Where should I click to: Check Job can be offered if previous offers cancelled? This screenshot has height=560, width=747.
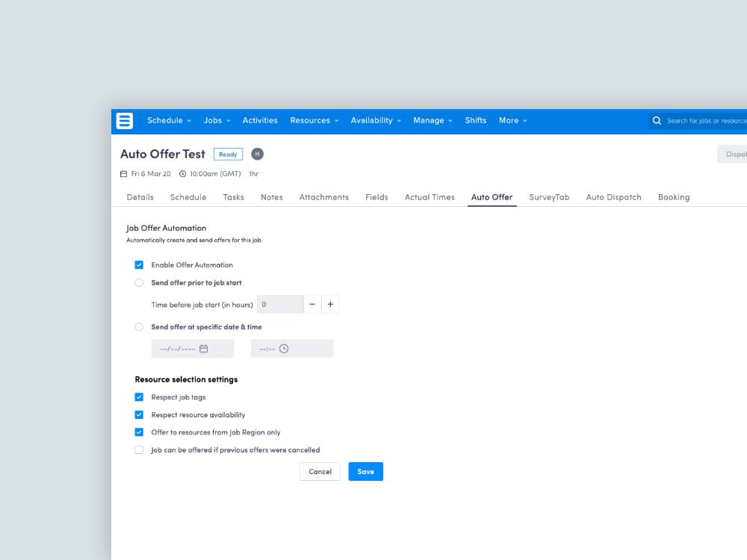pyautogui.click(x=139, y=450)
